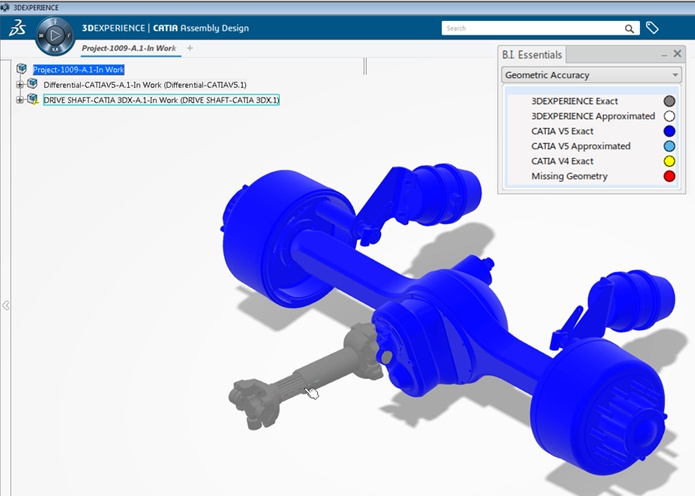Click the root product icon in tree
This screenshot has height=496, width=695.
22,69
